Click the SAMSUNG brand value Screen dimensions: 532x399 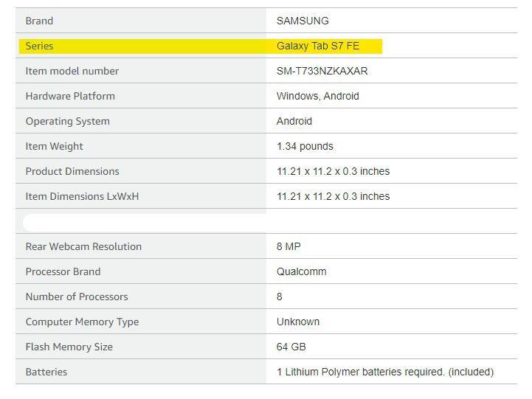(x=303, y=21)
